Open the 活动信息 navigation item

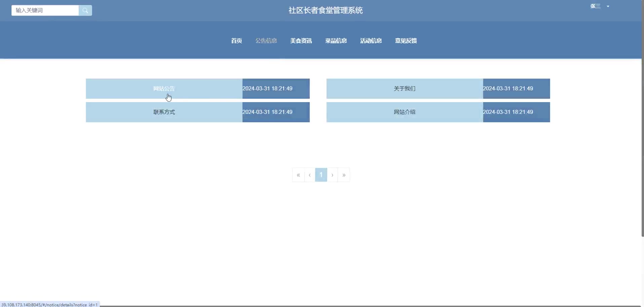371,41
